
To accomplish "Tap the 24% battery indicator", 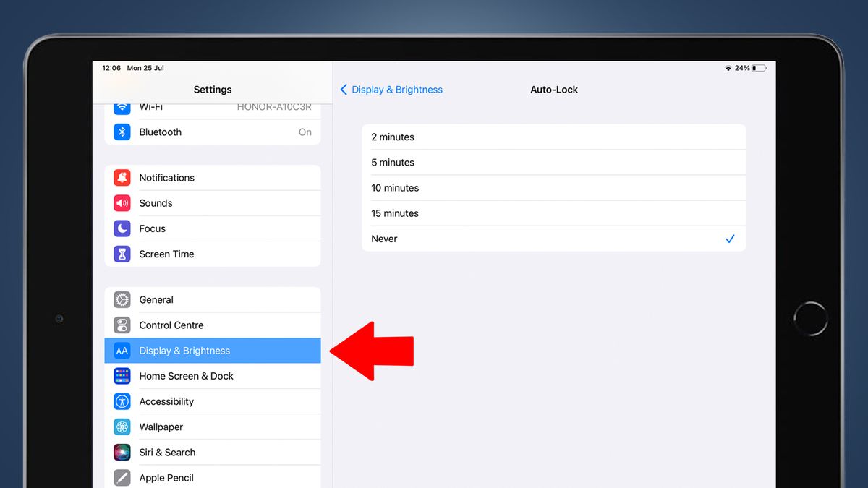I will pyautogui.click(x=745, y=67).
